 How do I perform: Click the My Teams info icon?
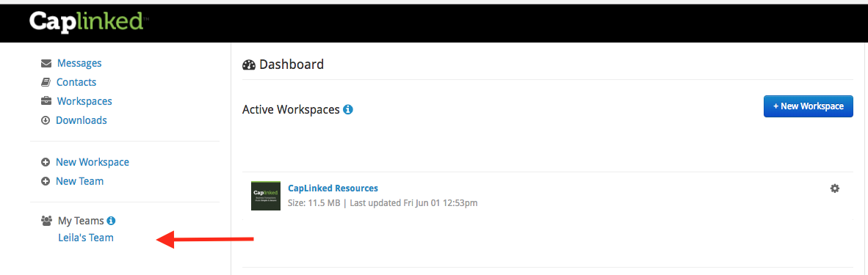(112, 221)
